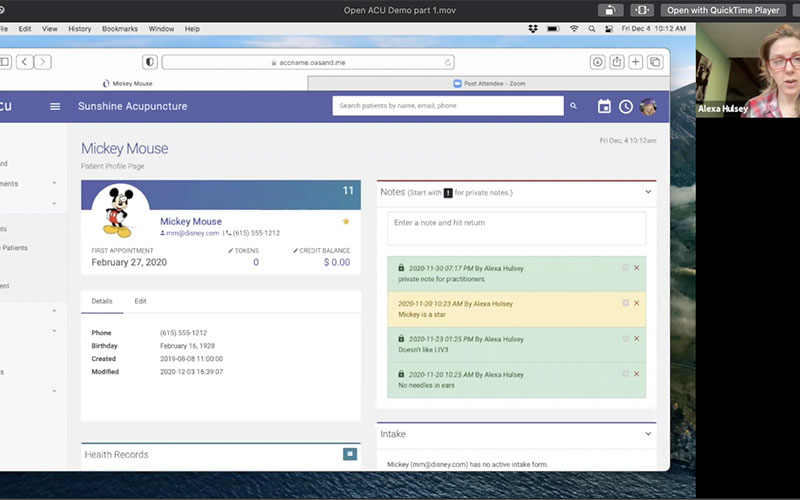
Task: Click the Birthday value February 16, 1928
Action: 187,346
